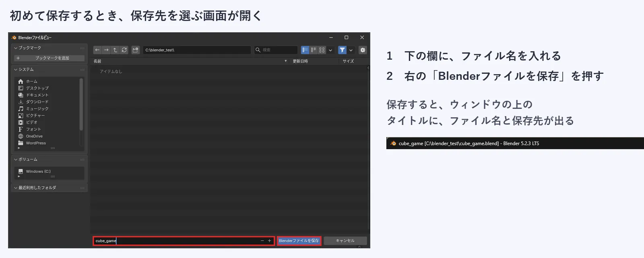This screenshot has width=644, height=258.
Task: Click the キャンセル button
Action: [345, 241]
